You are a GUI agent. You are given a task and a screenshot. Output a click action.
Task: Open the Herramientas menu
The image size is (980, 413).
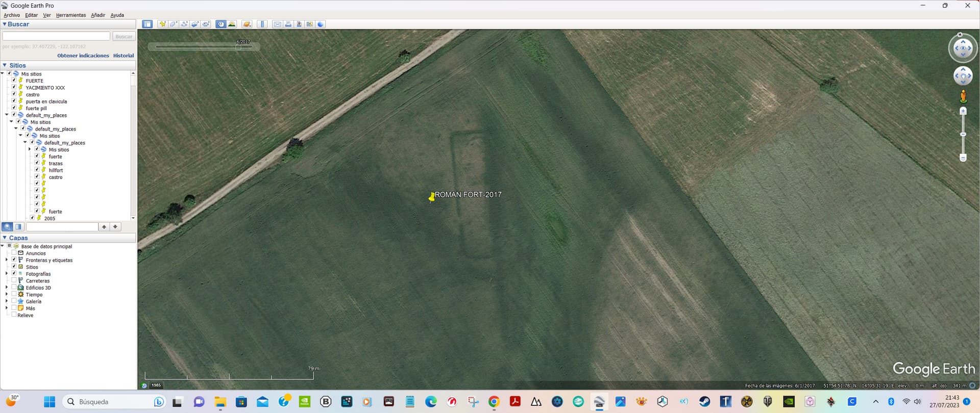pos(70,15)
